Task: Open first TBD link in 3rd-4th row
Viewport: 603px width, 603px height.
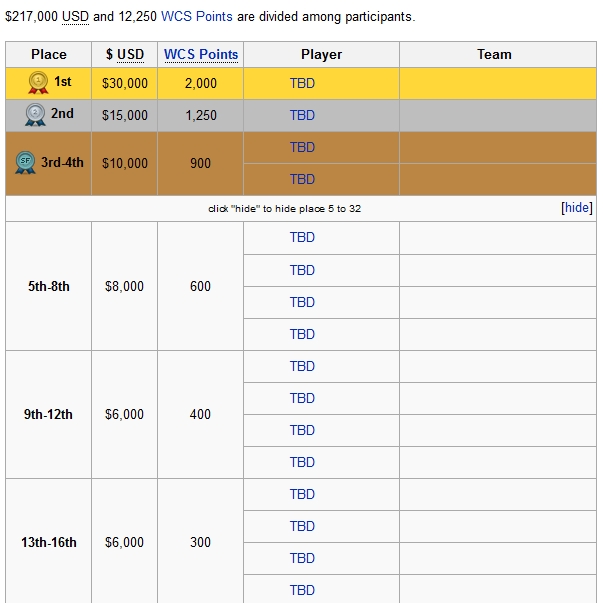Action: (x=302, y=147)
